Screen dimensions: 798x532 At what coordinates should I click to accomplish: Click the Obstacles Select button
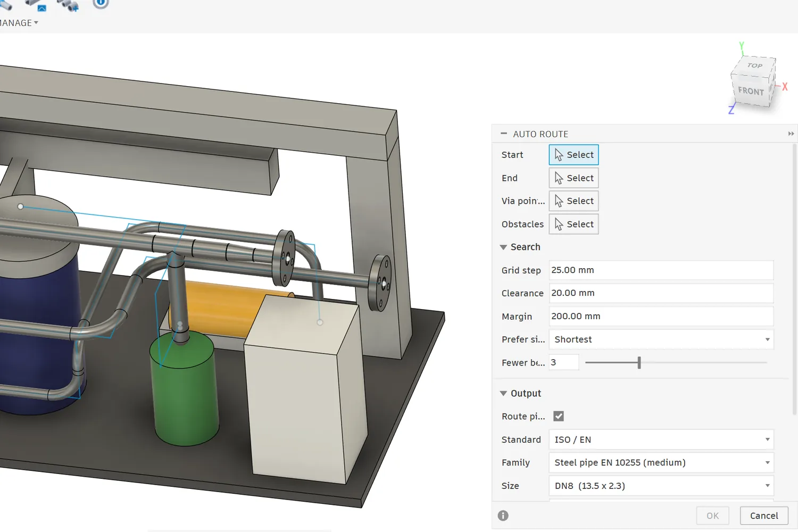(573, 224)
